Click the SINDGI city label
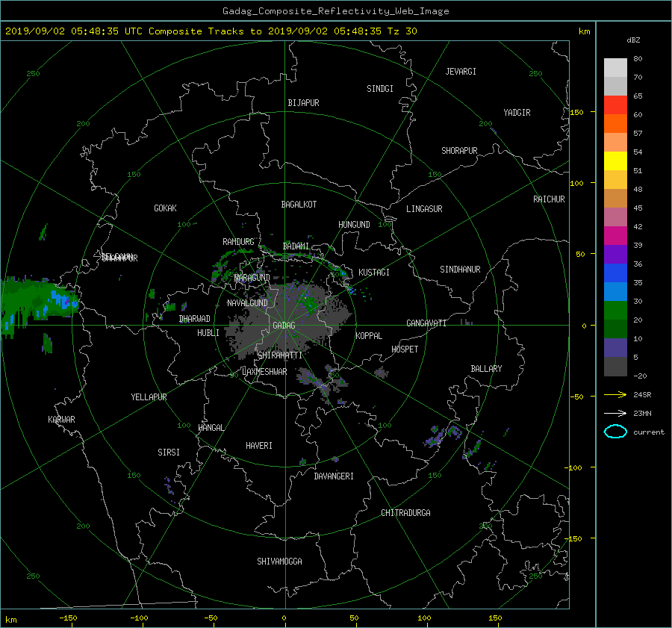672x628 pixels. tap(380, 89)
